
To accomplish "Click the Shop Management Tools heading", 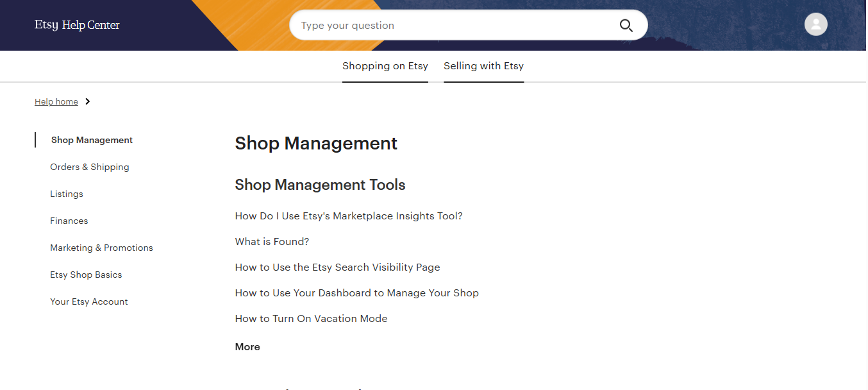I will pos(320,185).
